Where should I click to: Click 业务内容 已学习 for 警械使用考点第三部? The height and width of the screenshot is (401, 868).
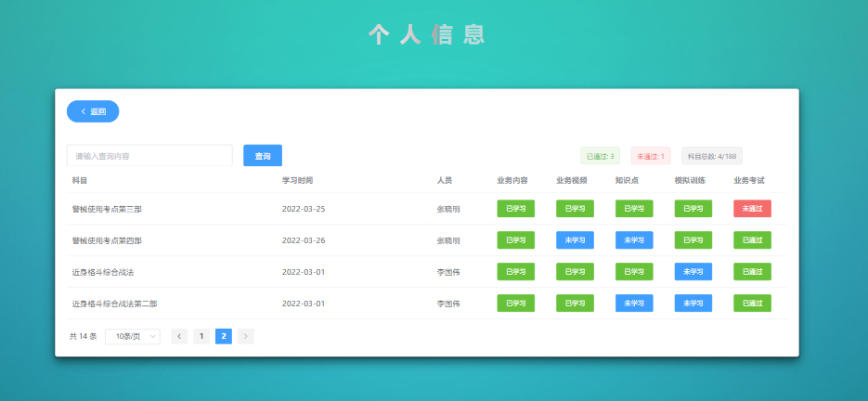[x=516, y=209]
